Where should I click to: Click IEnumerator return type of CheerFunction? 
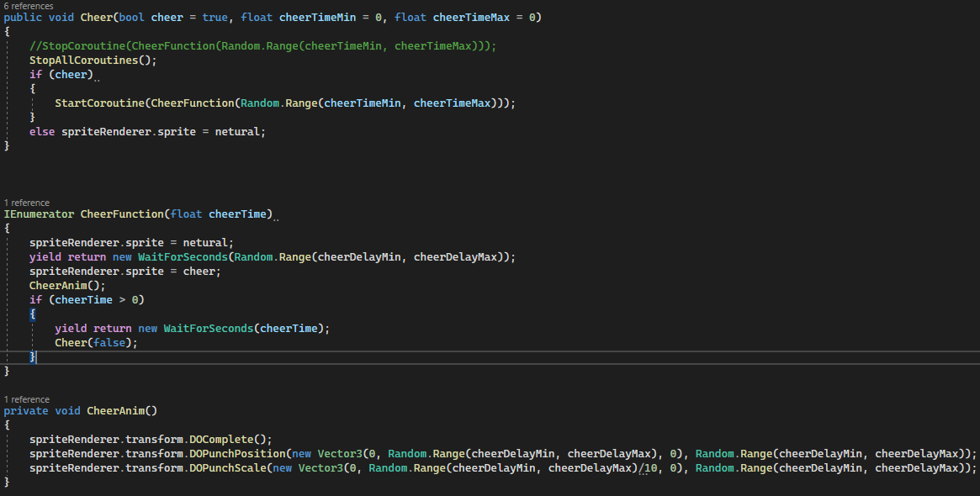coord(39,214)
